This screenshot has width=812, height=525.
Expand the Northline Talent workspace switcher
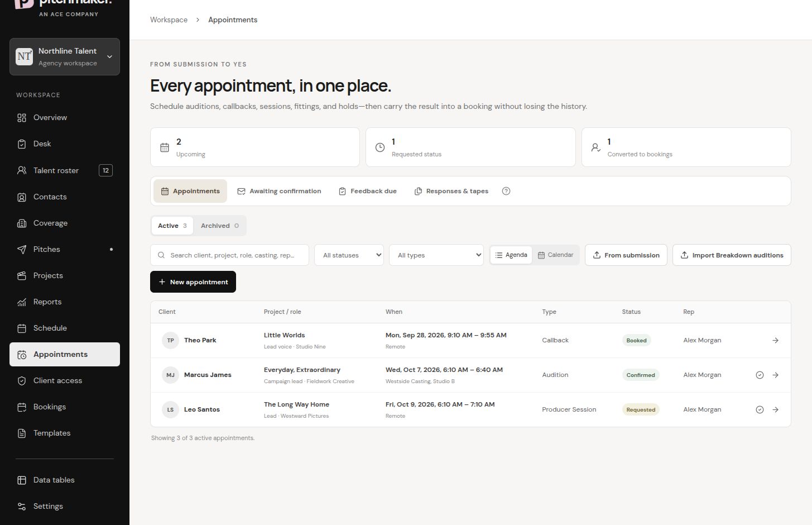[x=65, y=56]
